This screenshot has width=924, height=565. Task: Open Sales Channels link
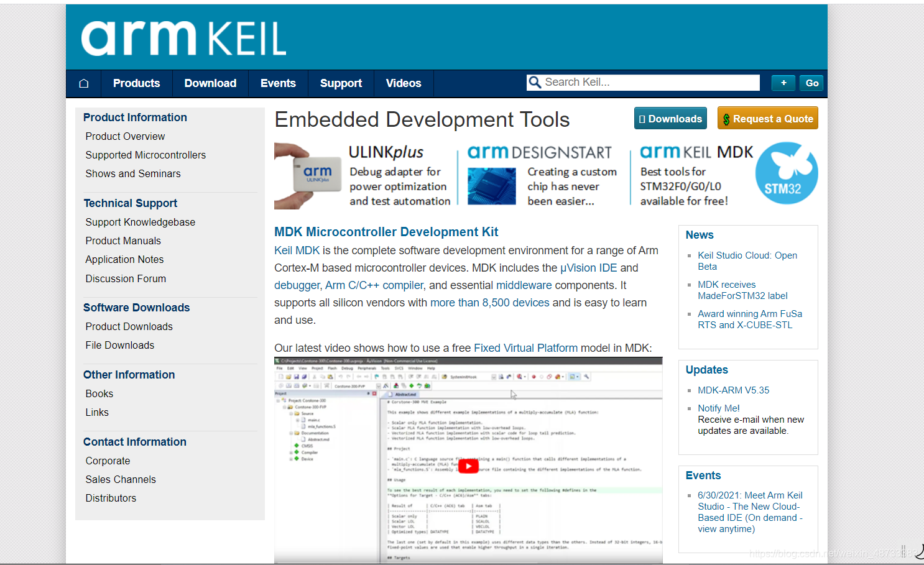click(x=121, y=480)
